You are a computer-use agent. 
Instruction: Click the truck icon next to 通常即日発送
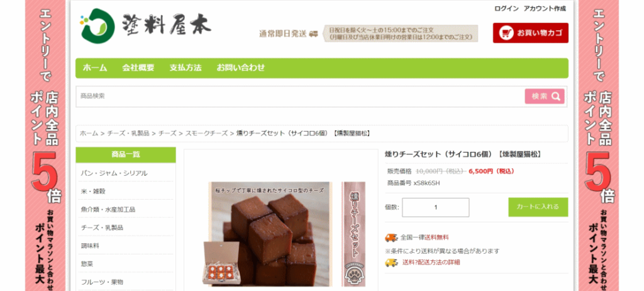(x=313, y=34)
